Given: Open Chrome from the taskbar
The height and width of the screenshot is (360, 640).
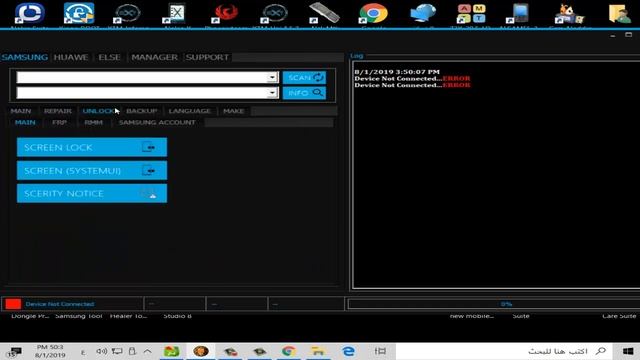Looking at the screenshot, I should point(289,351).
